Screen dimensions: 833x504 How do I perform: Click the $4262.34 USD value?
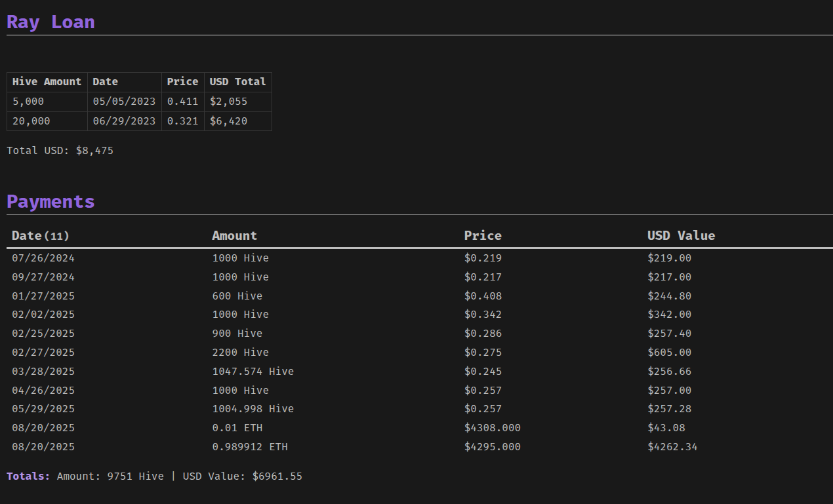pos(672,447)
